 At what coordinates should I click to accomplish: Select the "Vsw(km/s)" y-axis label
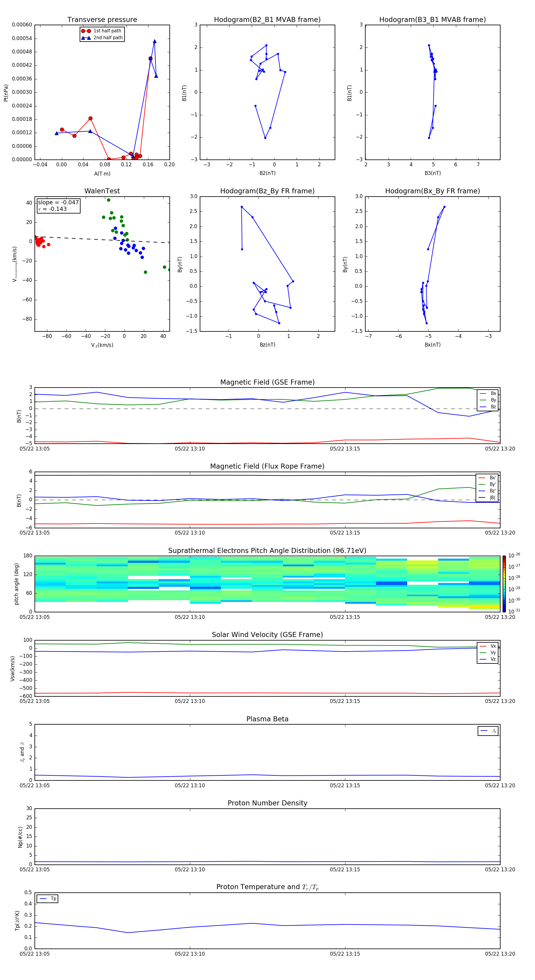pyautogui.click(x=12, y=668)
